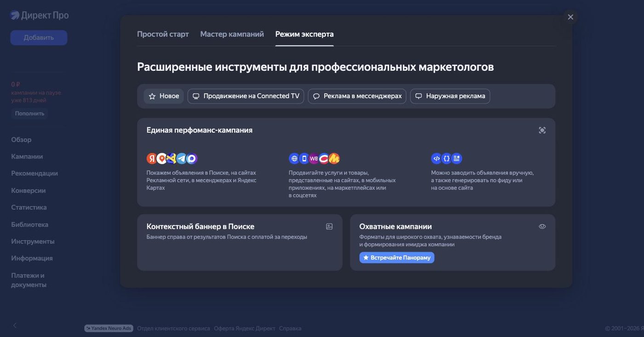Click the text starting "Продвигайте услуги и товары"

pos(342,184)
